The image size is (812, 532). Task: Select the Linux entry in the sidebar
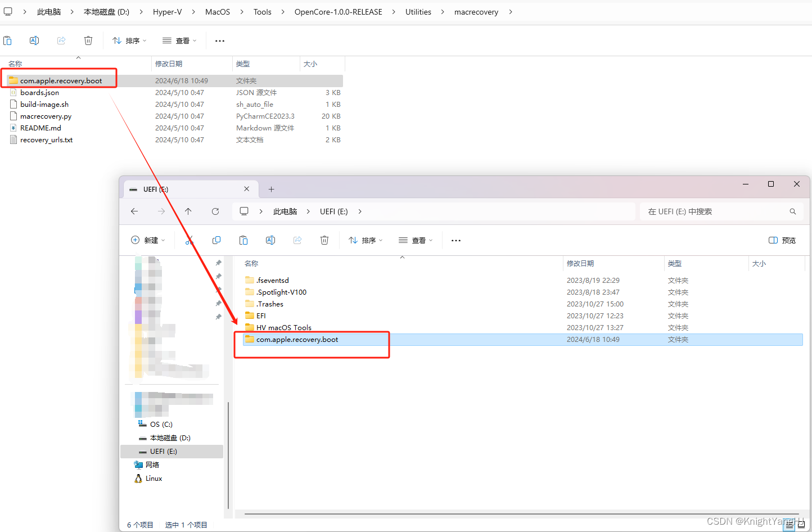[x=152, y=478]
